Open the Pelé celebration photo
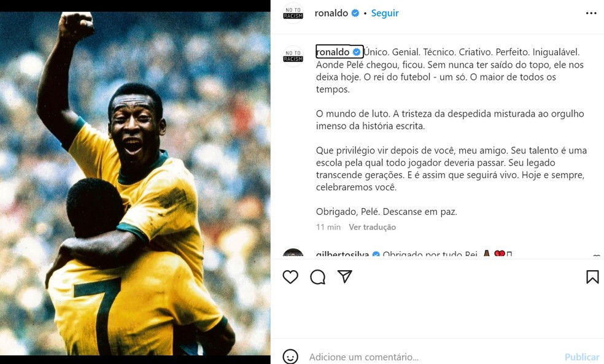The height and width of the screenshot is (364, 604). click(x=135, y=184)
